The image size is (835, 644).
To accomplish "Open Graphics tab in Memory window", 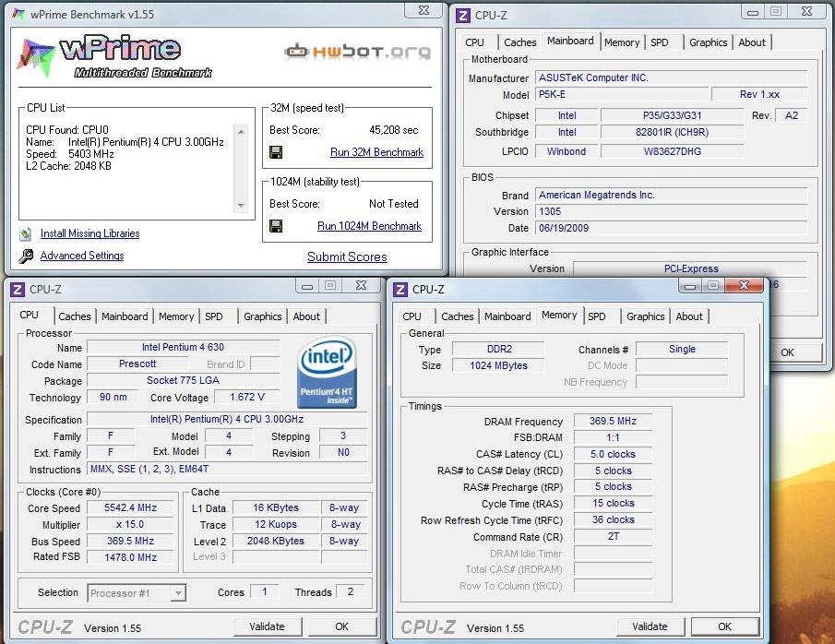I will [646, 316].
